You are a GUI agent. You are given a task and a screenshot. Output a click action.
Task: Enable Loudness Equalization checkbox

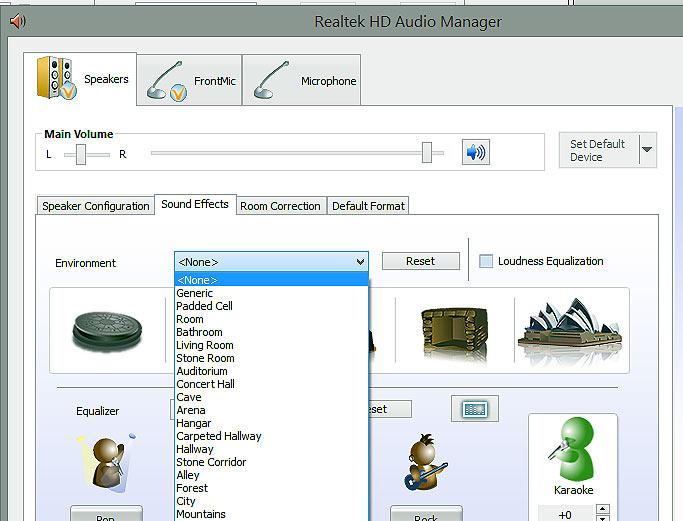pos(486,261)
